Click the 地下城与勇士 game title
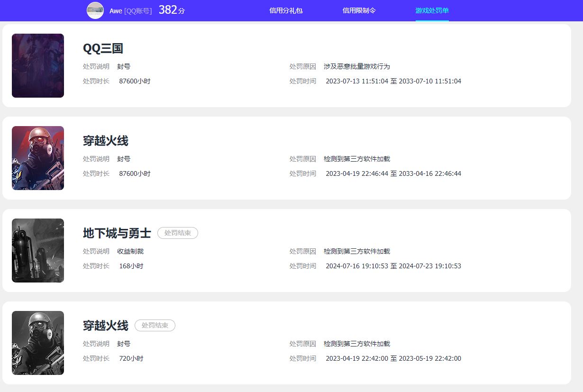Viewport: 583px width, 392px height. (117, 233)
